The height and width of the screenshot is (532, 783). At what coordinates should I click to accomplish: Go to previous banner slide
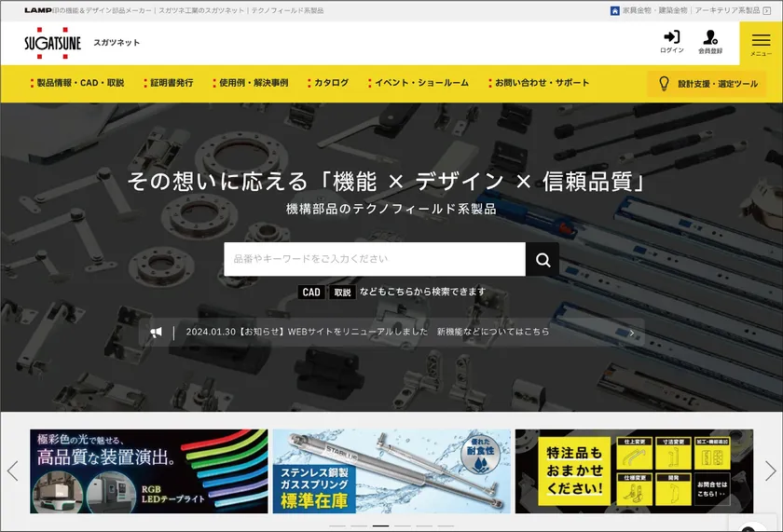(x=13, y=471)
